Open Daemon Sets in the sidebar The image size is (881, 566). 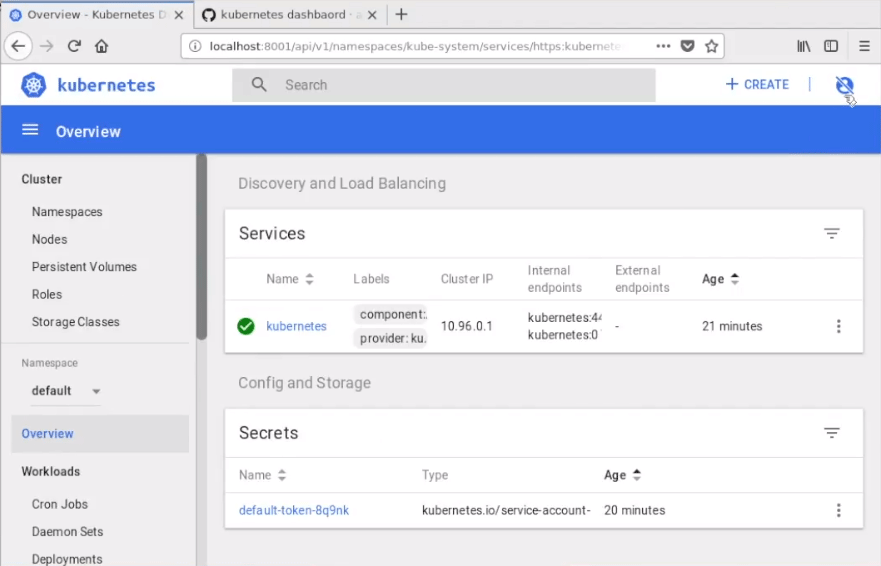(x=67, y=532)
